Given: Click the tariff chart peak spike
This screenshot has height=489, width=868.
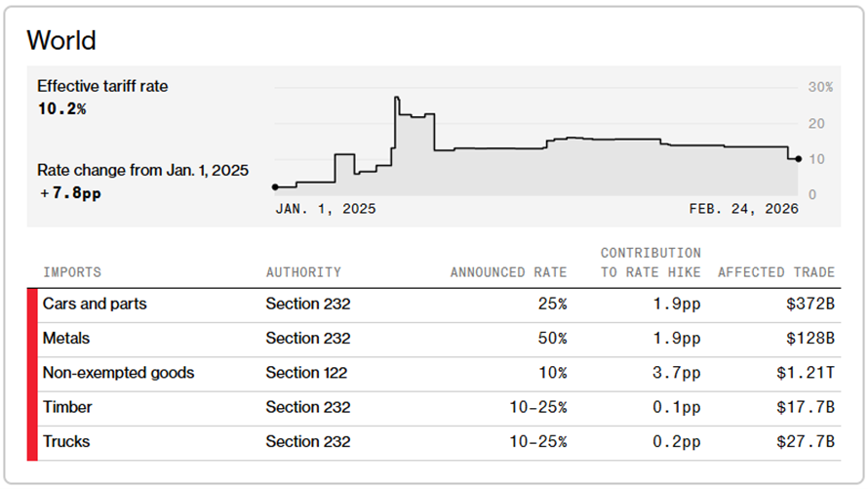Looking at the screenshot, I should tap(397, 99).
